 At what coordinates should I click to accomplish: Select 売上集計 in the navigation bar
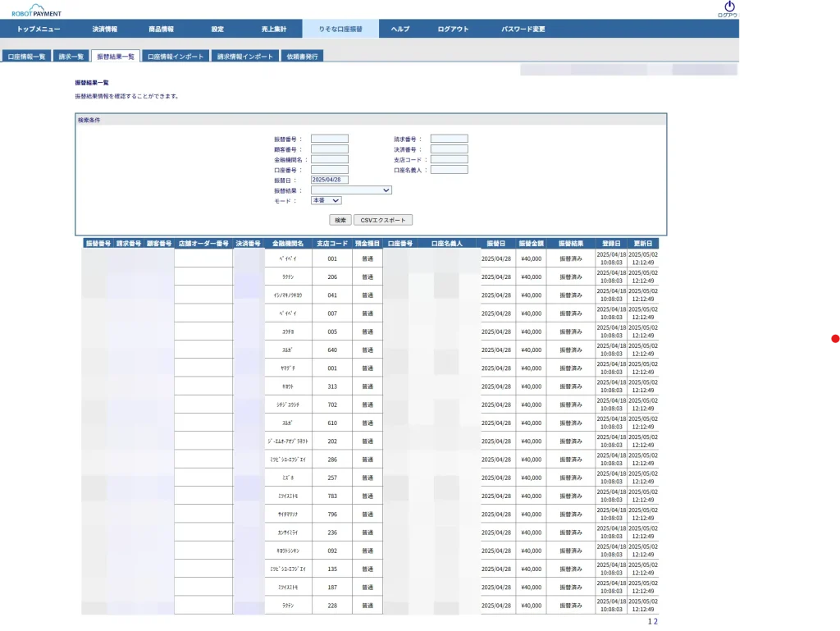pyautogui.click(x=274, y=29)
